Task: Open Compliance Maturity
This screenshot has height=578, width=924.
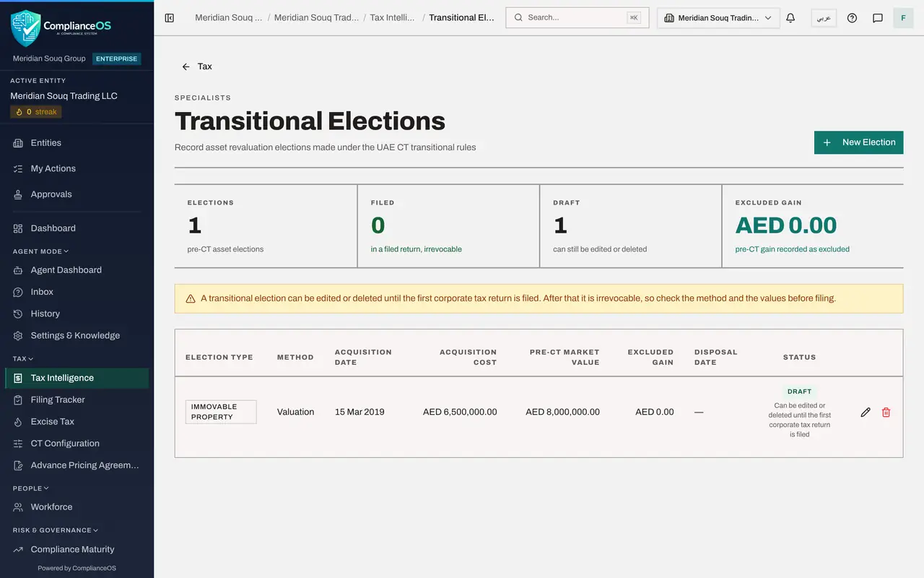Action: (77, 549)
